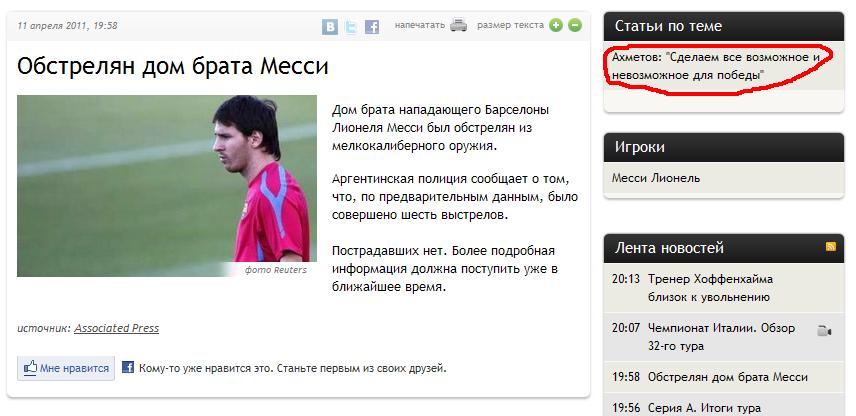Share article via Twitter icon
Screen dimensions: 856x416
pos(351,27)
